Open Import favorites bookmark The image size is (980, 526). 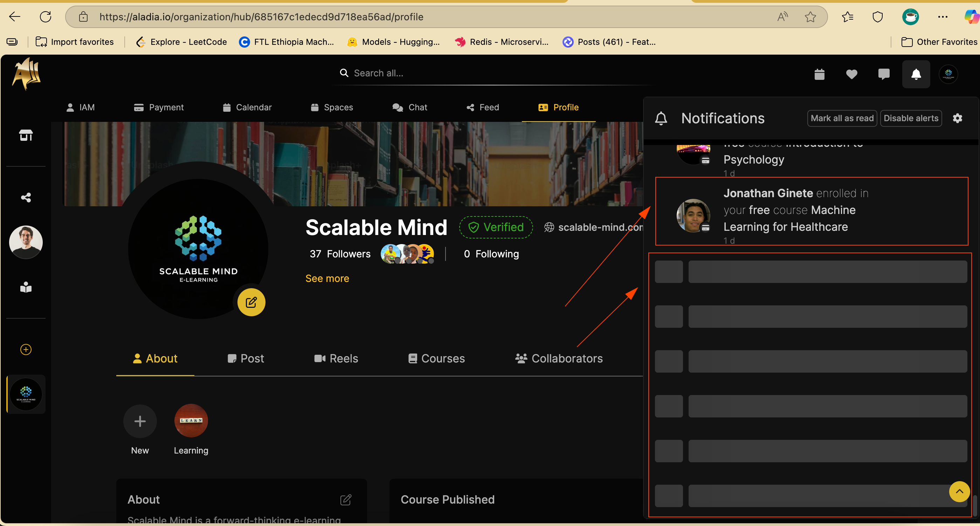(x=75, y=42)
